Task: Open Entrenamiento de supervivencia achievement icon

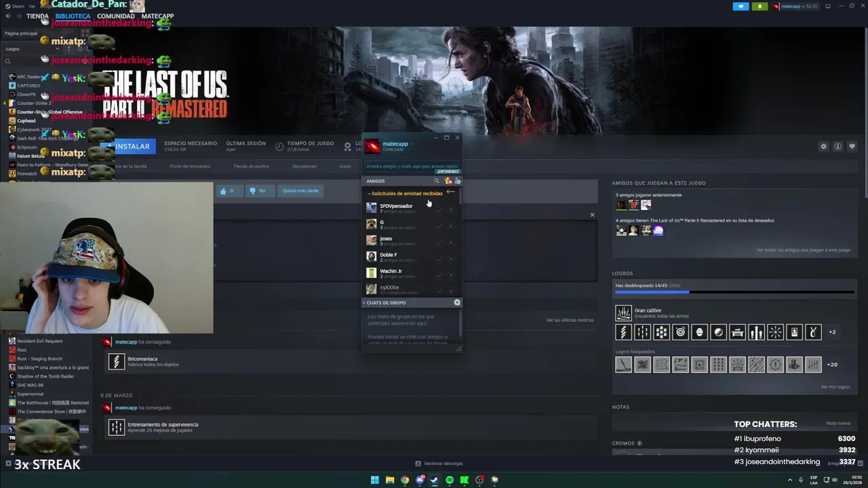Action: coord(116,427)
